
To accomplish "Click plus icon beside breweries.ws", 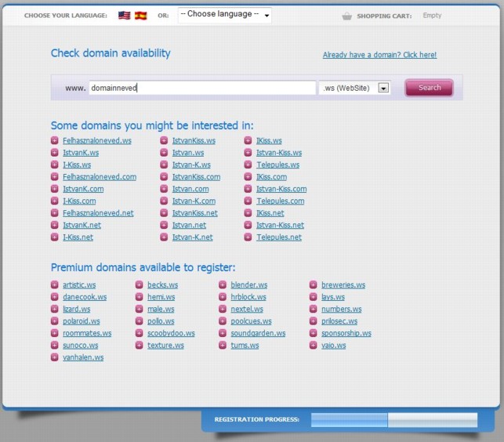I will [x=313, y=284].
